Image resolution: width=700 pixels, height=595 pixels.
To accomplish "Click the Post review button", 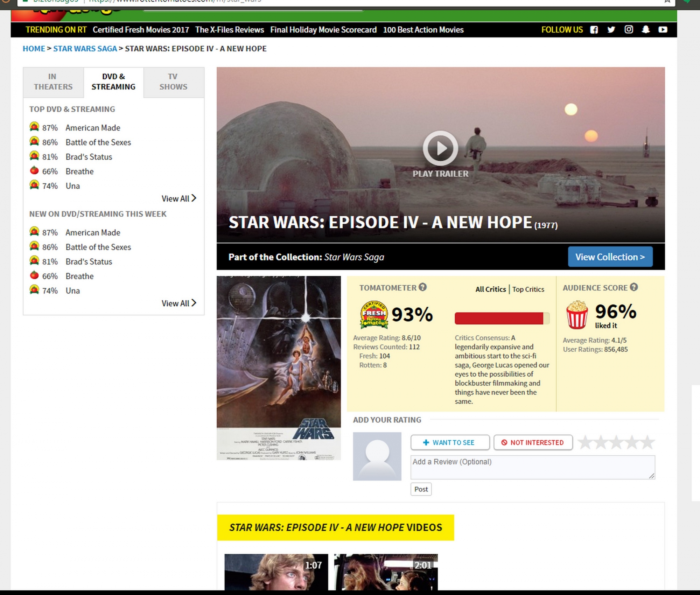I will (x=421, y=489).
